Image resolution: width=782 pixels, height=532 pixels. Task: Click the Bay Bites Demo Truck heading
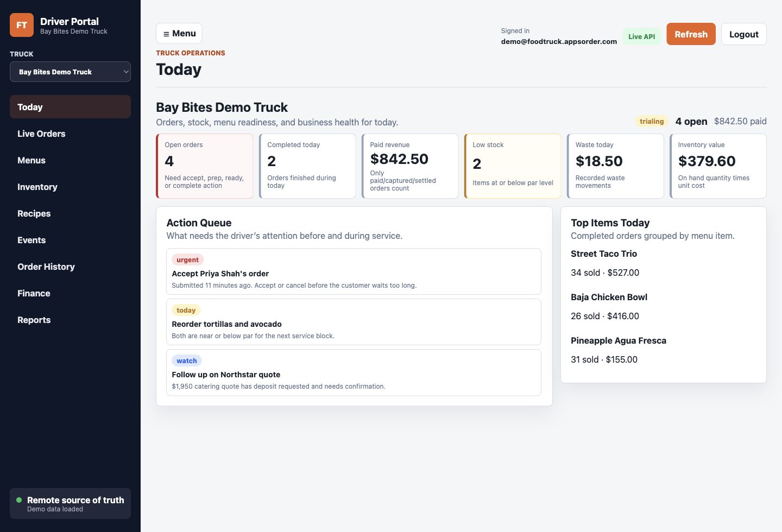pos(222,107)
